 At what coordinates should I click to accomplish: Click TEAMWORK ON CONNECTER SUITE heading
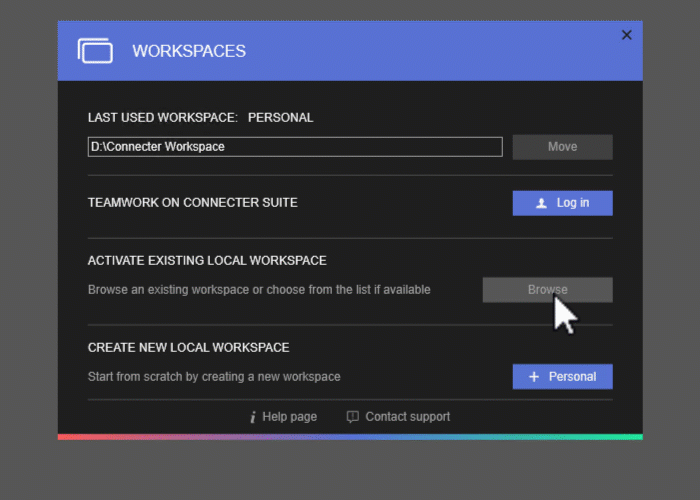pyautogui.click(x=192, y=203)
